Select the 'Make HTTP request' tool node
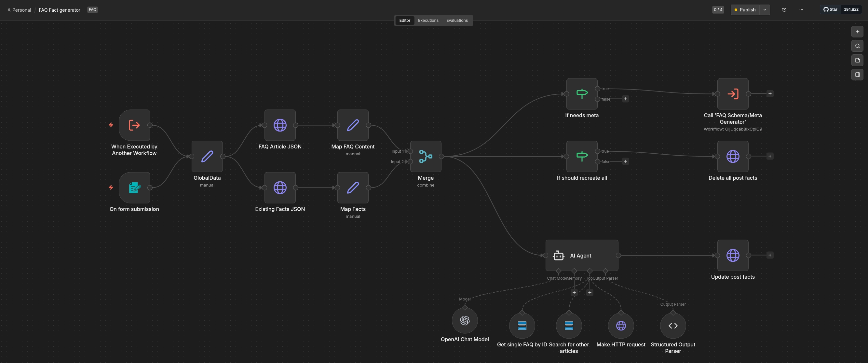The width and height of the screenshot is (868, 363). click(621, 326)
